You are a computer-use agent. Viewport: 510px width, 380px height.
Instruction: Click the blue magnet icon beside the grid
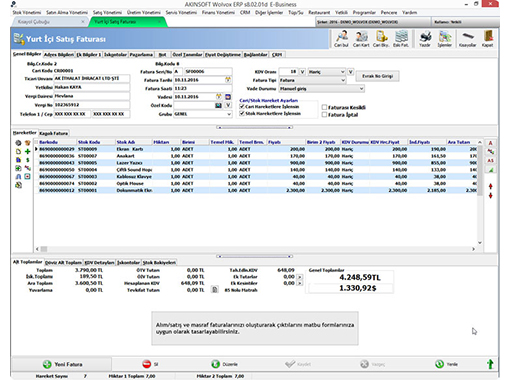click(x=18, y=177)
